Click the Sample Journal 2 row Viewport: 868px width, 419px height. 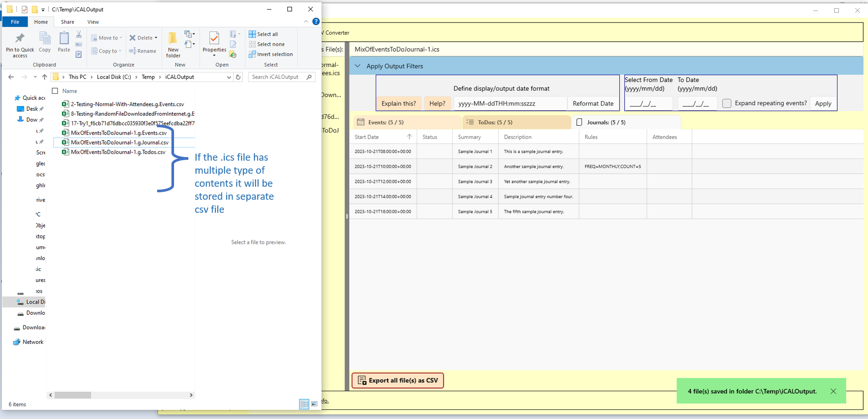coord(606,166)
